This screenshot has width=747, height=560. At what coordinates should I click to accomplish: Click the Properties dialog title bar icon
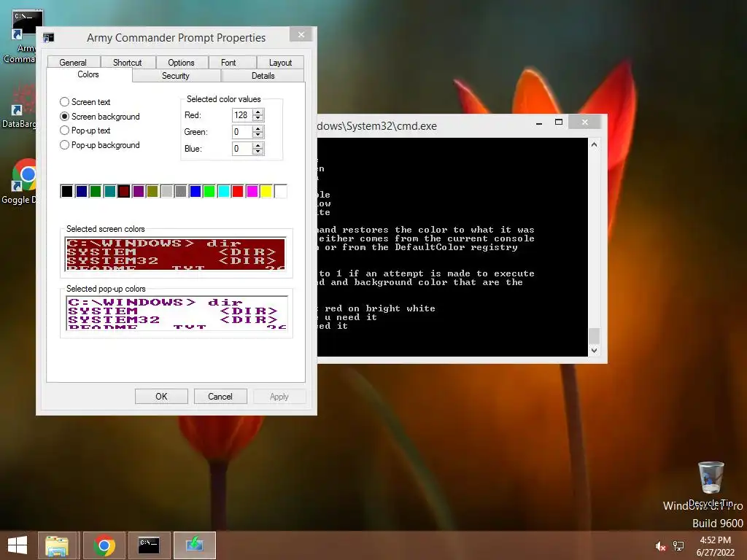pos(49,38)
